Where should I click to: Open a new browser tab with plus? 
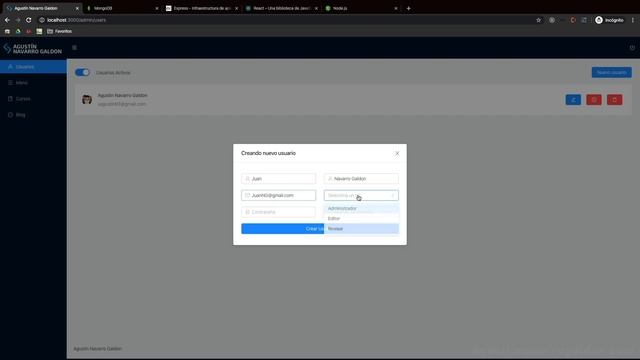(409, 8)
